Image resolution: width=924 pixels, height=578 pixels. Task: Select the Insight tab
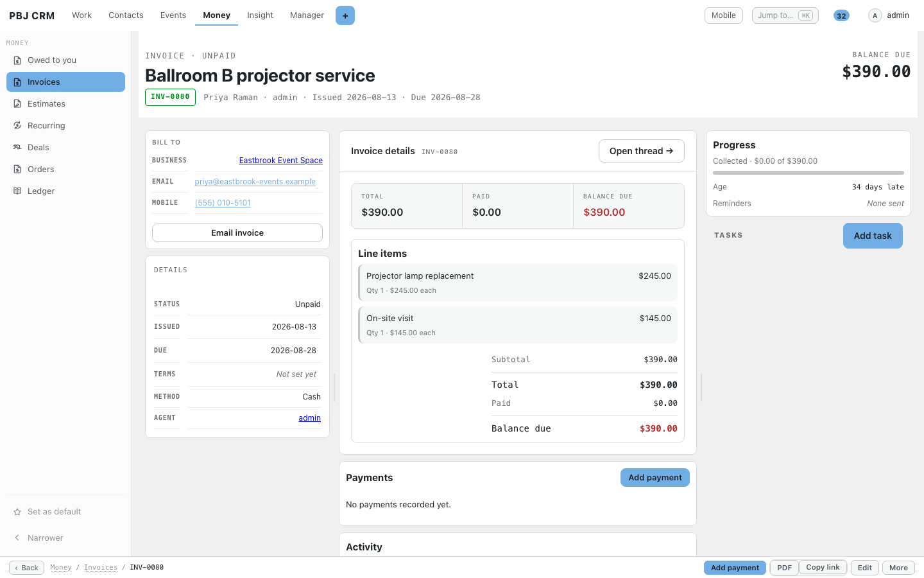tap(260, 15)
